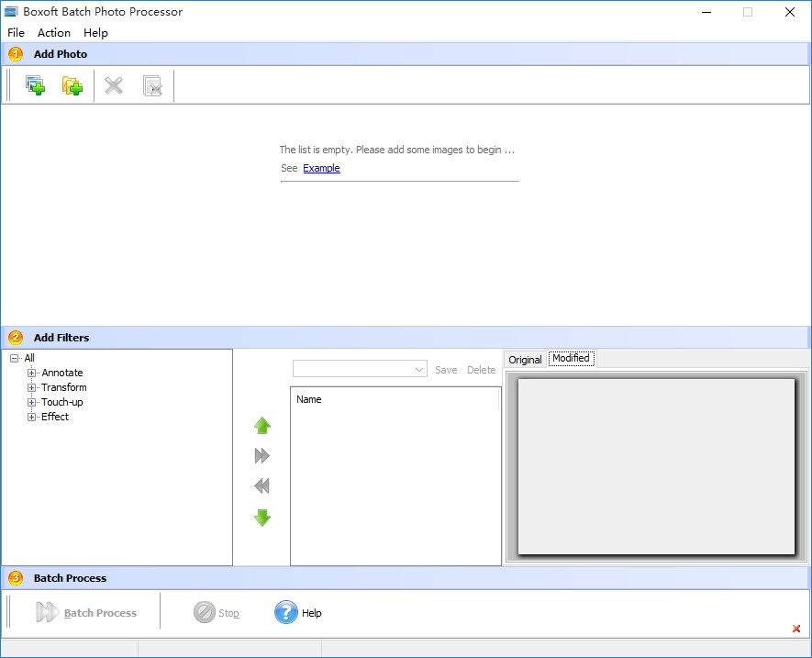Screen dimensions: 812x658
Task: Switch to the Modified preview tab
Action: click(x=572, y=358)
